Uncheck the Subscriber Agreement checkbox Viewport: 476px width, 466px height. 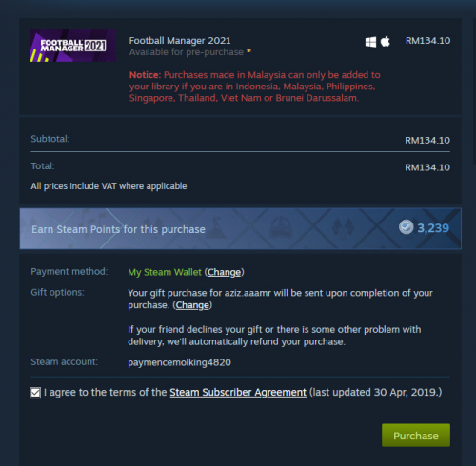35,393
